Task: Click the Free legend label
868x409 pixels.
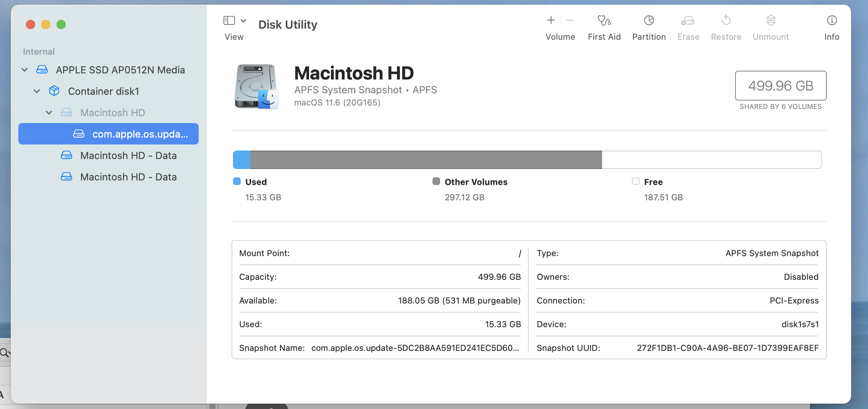Action: 653,182
